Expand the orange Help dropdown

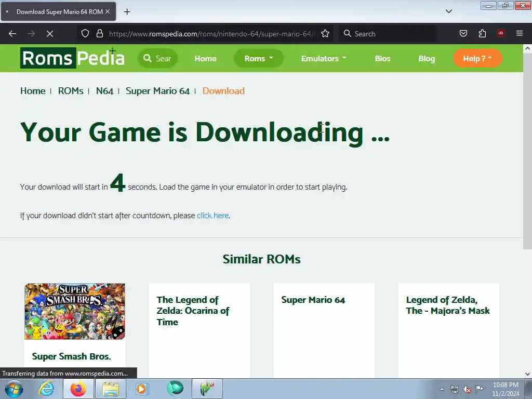pyautogui.click(x=477, y=58)
